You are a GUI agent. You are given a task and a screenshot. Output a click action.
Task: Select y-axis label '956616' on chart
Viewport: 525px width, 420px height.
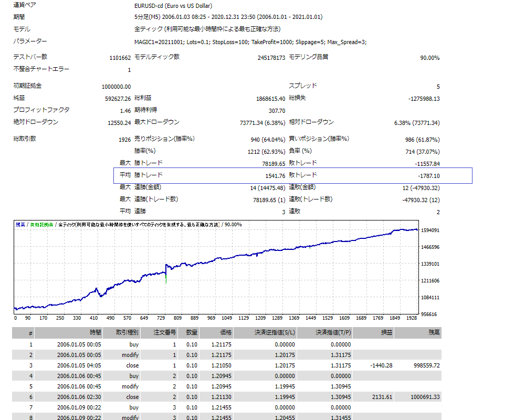(429, 314)
